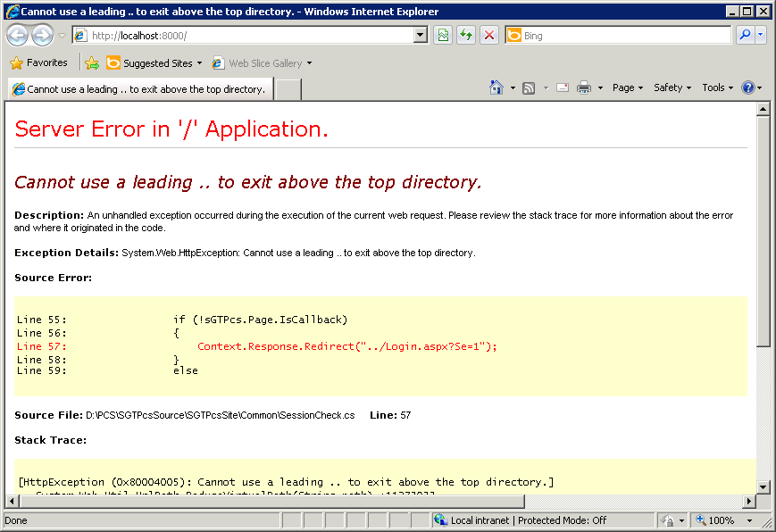Open the Page menu
776x532 pixels.
point(627,87)
